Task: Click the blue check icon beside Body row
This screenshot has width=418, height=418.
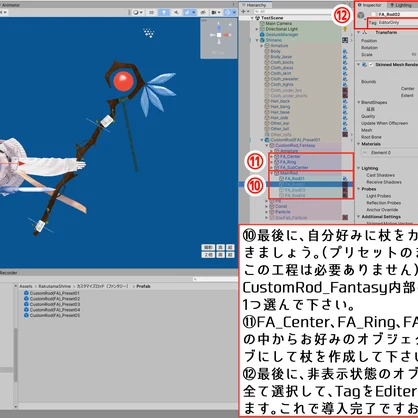Action: click(x=345, y=51)
